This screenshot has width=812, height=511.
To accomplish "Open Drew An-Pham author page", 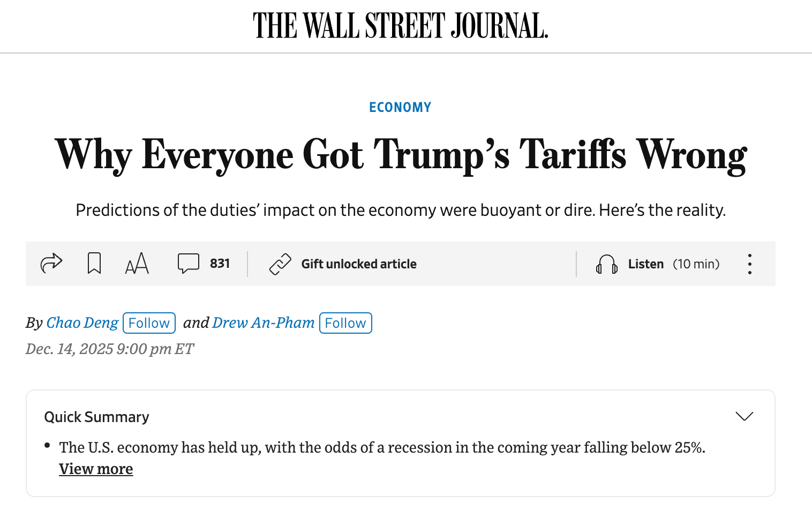I will coord(264,322).
